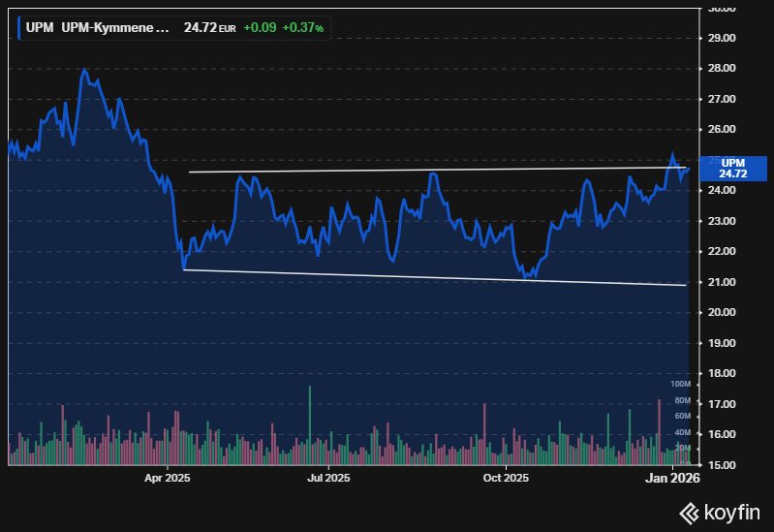Click the +0.09 price change value
This screenshot has height=532, width=774.
259,28
